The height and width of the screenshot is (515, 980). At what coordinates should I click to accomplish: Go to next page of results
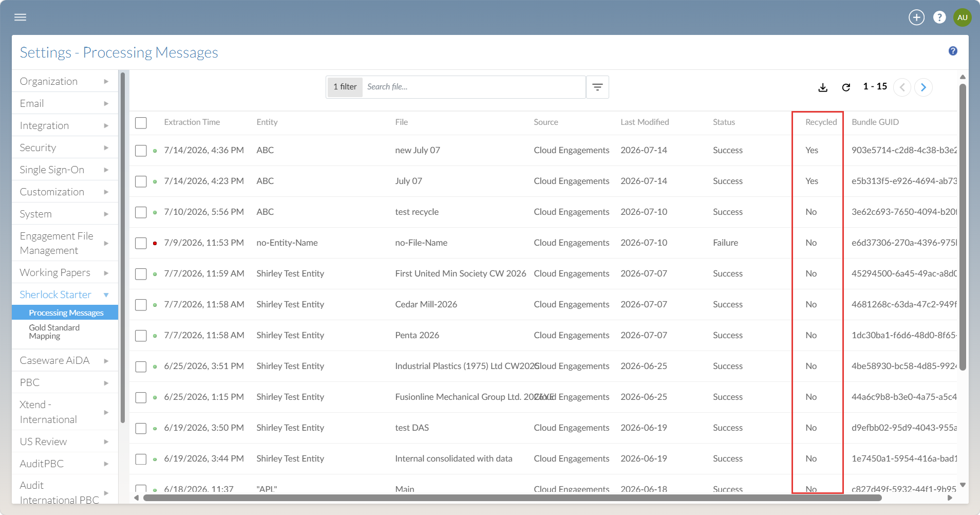pos(924,87)
